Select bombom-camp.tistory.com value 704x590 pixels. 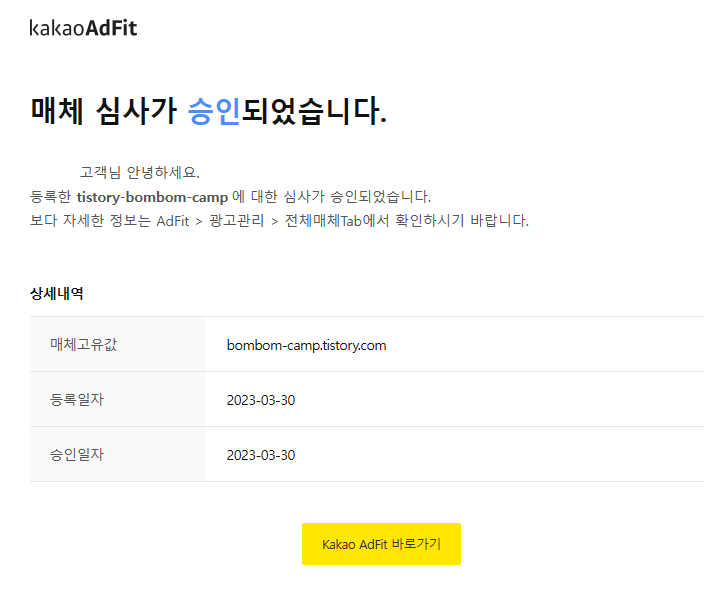[x=306, y=345]
